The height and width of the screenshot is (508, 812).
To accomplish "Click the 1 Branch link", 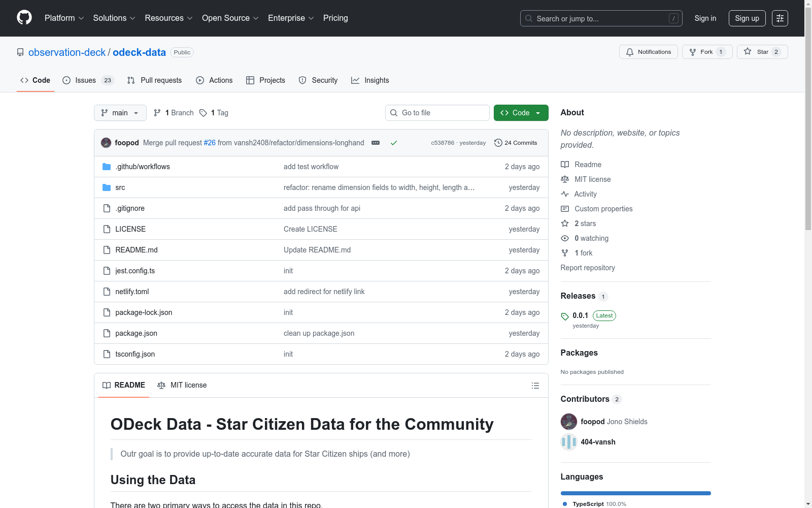I will click(174, 113).
